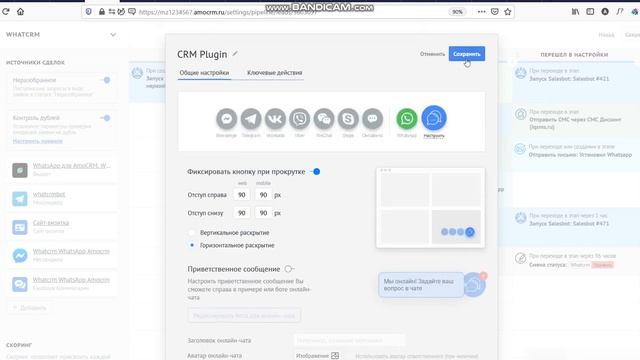Open the browser page actions menu (three dots)

(x=482, y=12)
